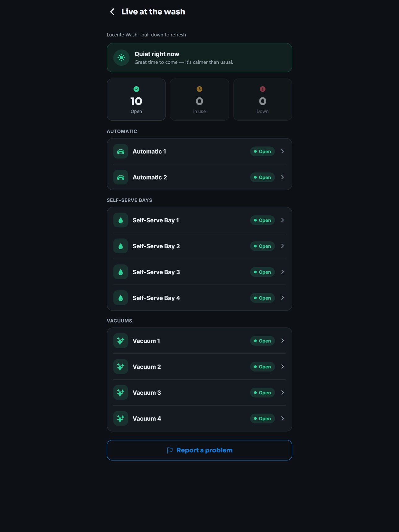
Task: Click the car icon for Automatic 1
Action: coord(121,152)
